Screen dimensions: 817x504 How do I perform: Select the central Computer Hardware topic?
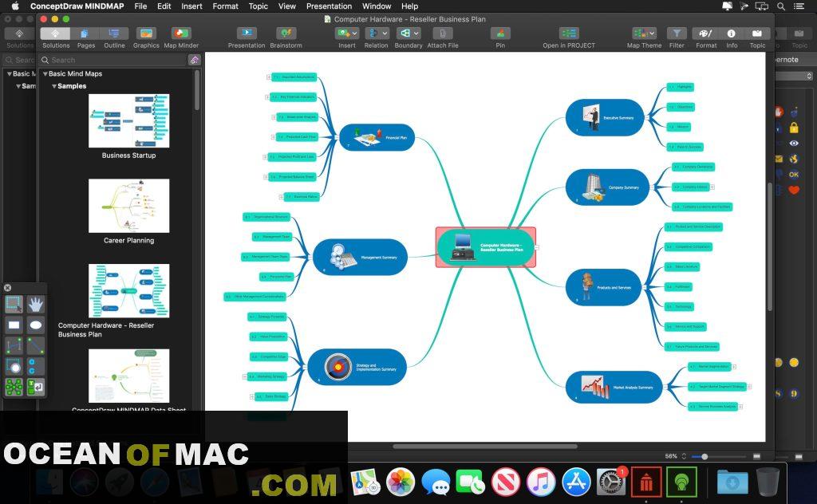point(486,247)
